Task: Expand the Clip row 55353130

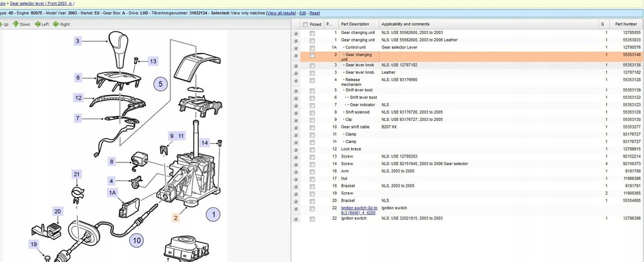Action: tap(296, 120)
